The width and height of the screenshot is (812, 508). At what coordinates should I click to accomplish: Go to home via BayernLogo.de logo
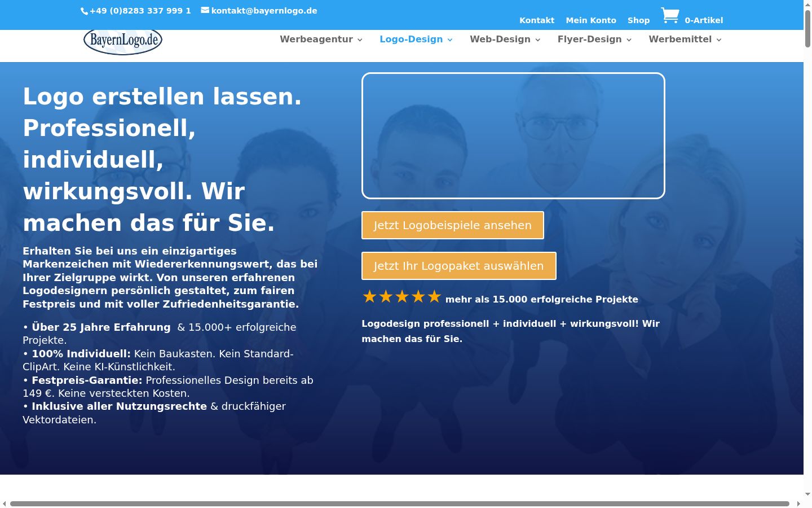tap(123, 41)
